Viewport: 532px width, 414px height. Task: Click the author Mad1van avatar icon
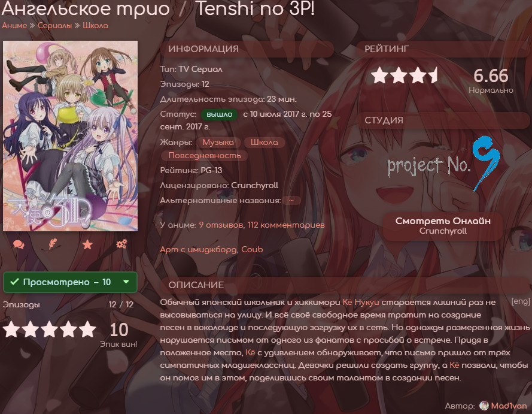[484, 406]
